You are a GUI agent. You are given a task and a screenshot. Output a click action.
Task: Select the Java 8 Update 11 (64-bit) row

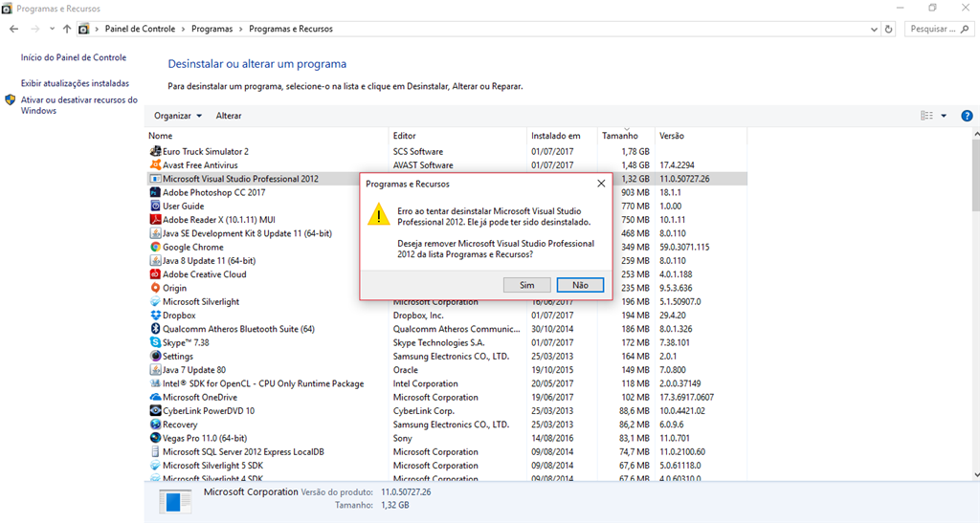pyautogui.click(x=447, y=261)
